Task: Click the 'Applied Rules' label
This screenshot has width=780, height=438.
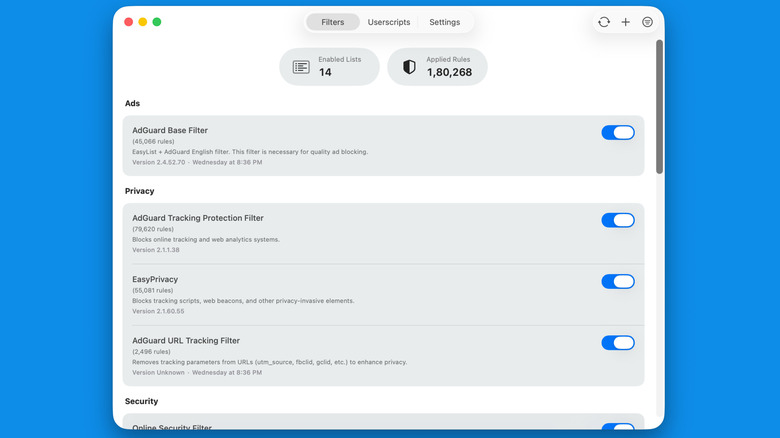Action: click(x=448, y=59)
